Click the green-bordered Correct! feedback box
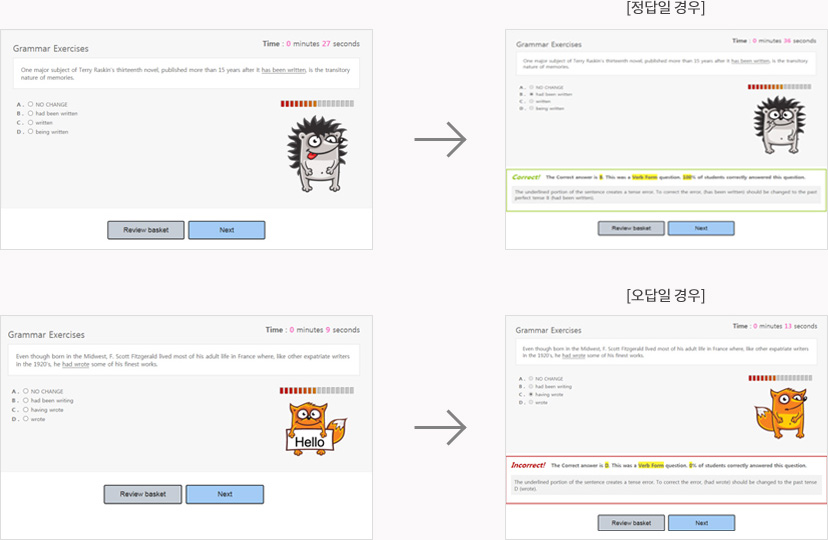The width and height of the screenshot is (828, 540). [x=666, y=188]
